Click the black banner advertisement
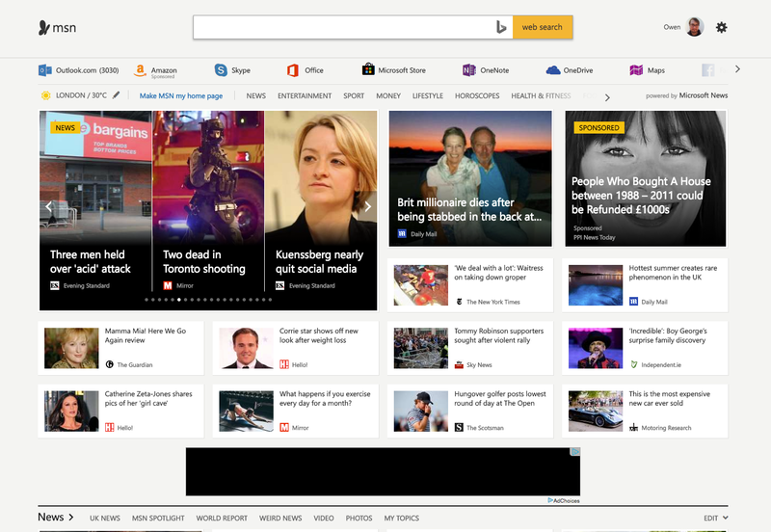 pyautogui.click(x=383, y=471)
